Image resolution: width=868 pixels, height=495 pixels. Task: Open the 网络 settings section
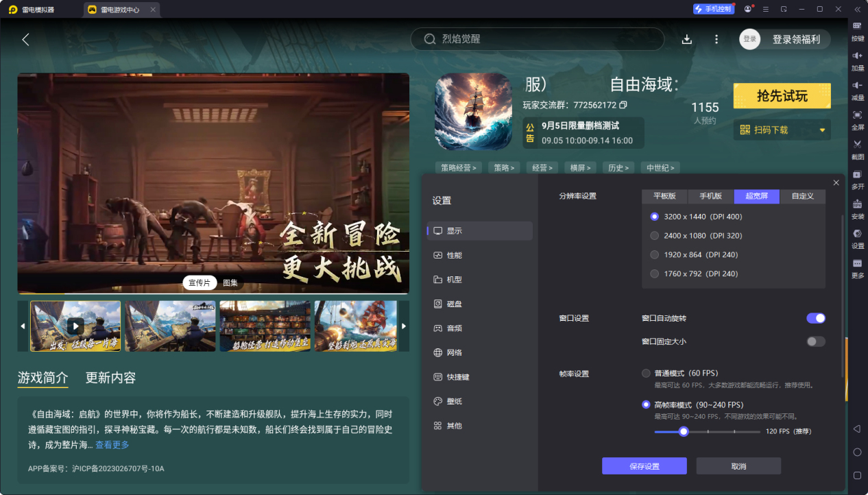(x=480, y=352)
